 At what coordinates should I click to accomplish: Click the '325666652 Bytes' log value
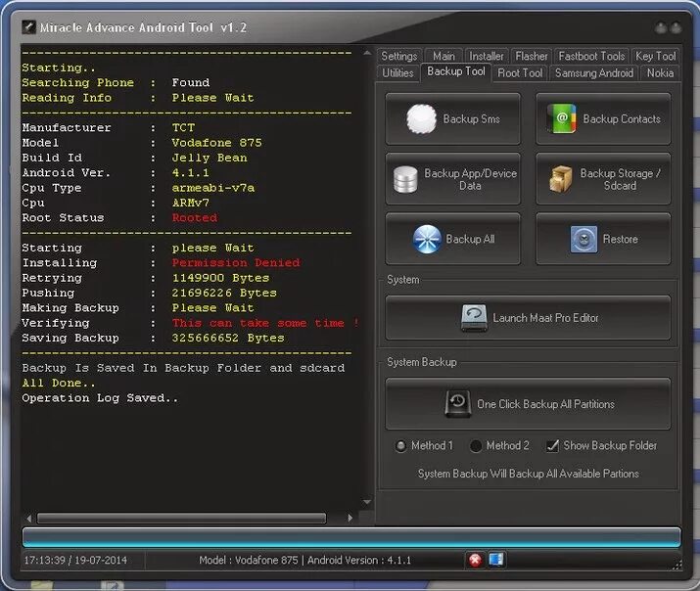click(x=228, y=338)
